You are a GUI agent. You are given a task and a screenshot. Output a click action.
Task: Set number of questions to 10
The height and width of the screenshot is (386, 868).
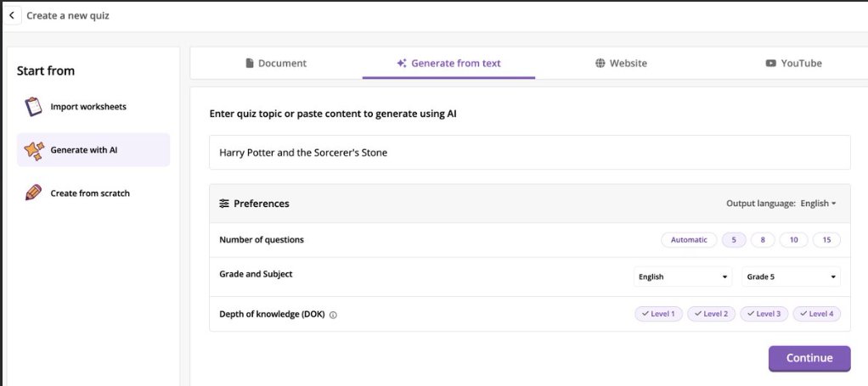coord(794,240)
